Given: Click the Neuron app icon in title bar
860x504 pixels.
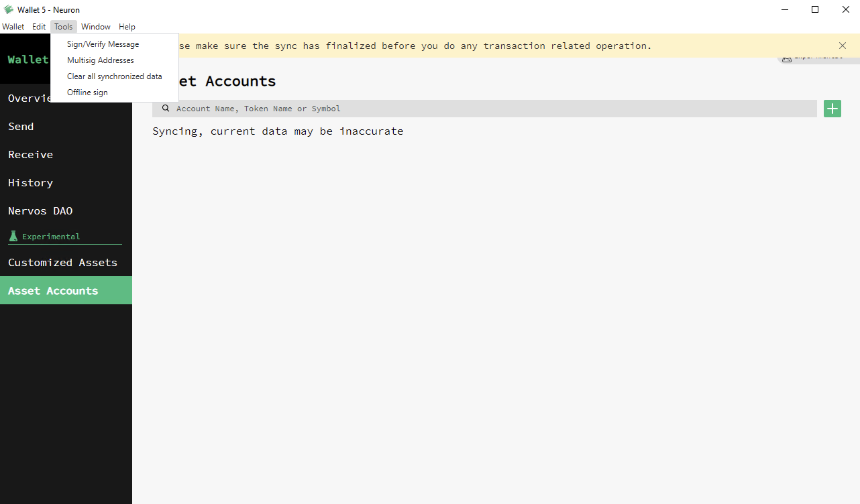Looking at the screenshot, I should [x=9, y=9].
